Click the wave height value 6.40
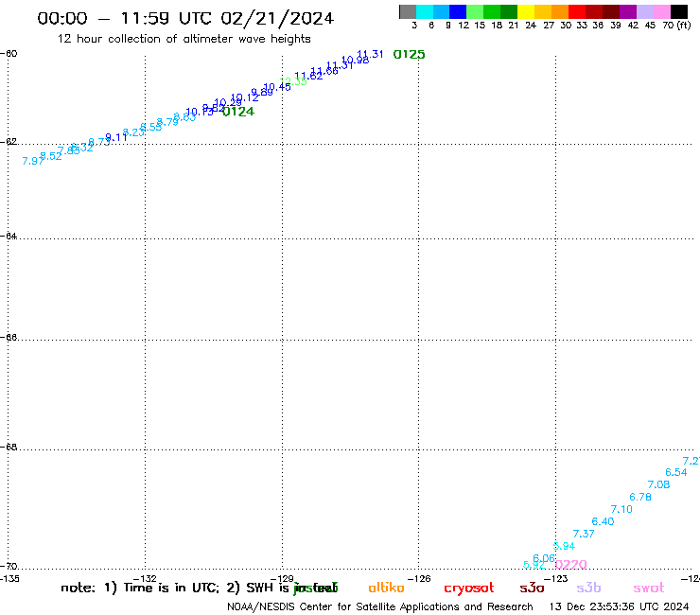This screenshot has height=615, width=700. pos(603,521)
